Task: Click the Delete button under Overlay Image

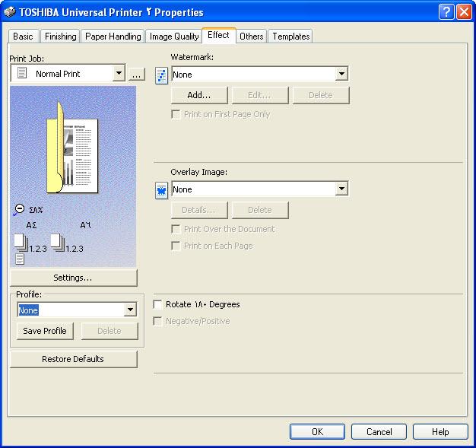Action: tap(260, 210)
